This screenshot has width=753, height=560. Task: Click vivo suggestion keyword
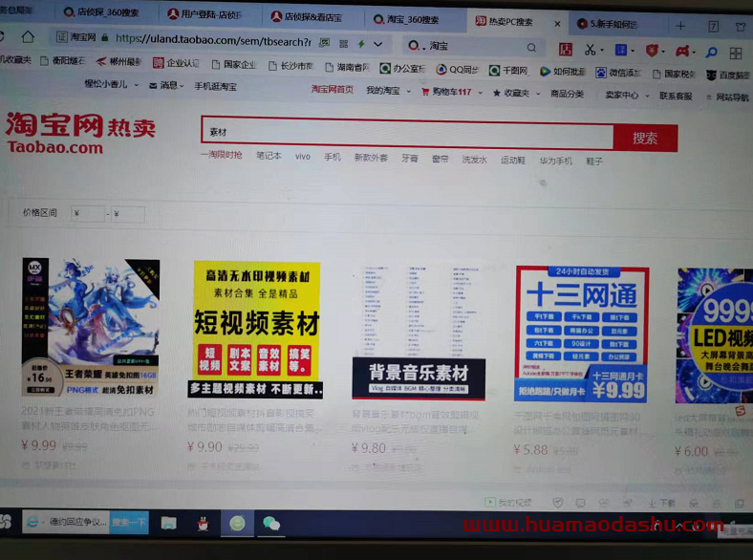coord(303,157)
